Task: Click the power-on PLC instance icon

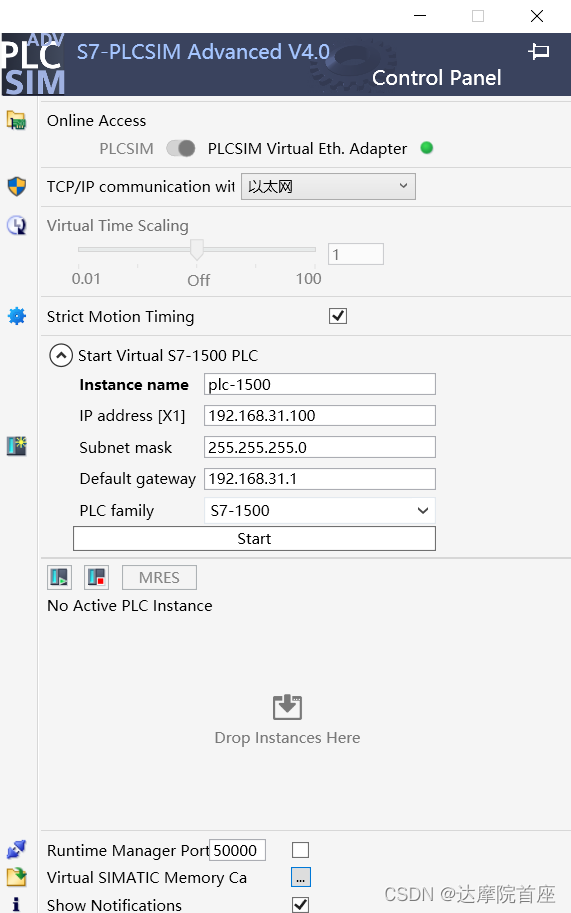Action: pos(59,577)
